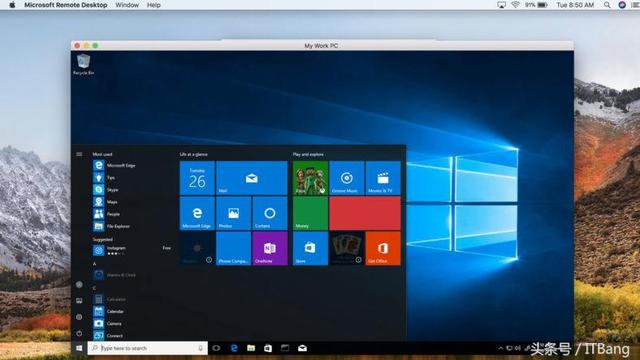Click the battery status in the Mac menu bar
The width and height of the screenshot is (640, 360).
[536, 5]
